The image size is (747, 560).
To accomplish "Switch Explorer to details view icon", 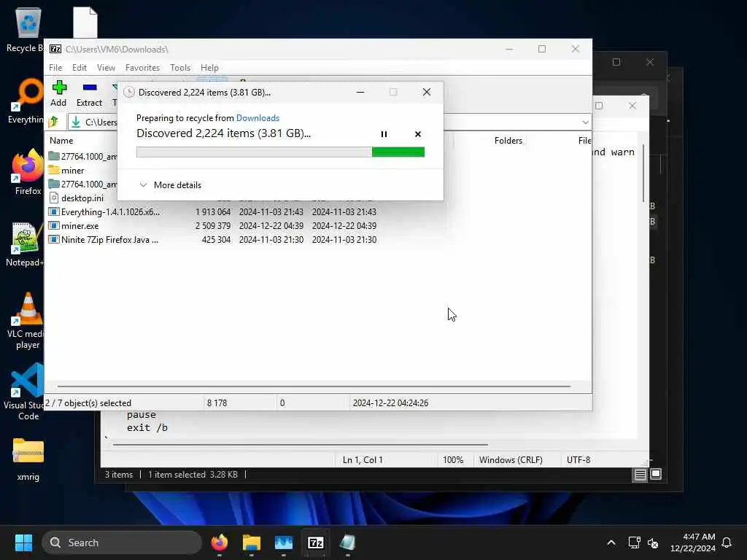I will pos(640,474).
